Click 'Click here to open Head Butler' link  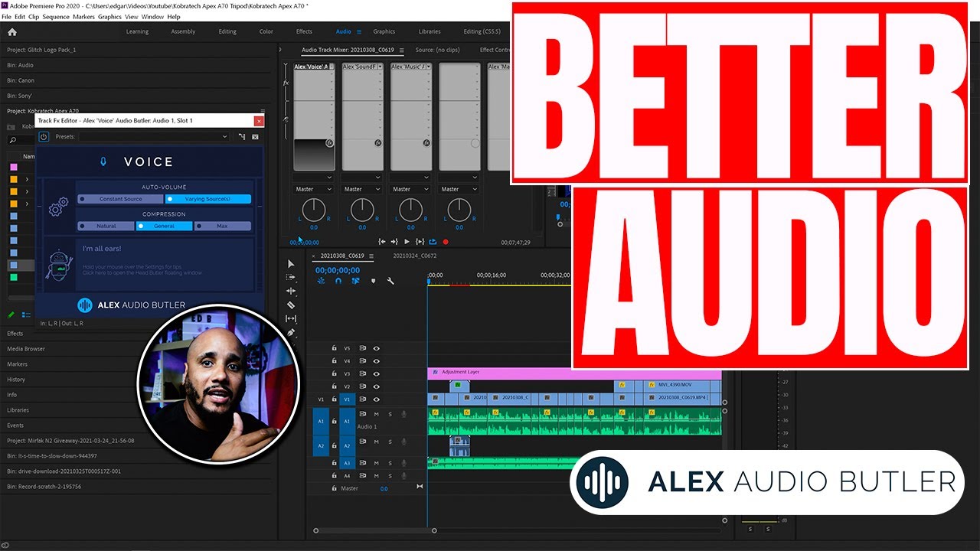point(142,272)
